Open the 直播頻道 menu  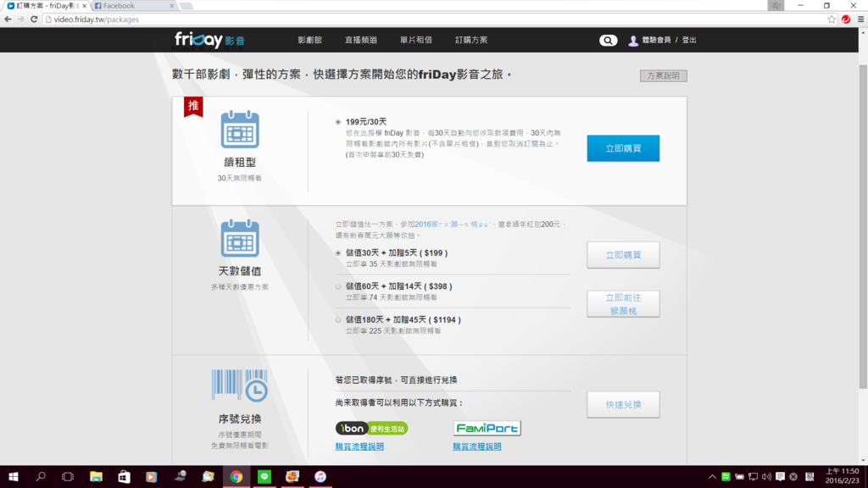(x=361, y=40)
